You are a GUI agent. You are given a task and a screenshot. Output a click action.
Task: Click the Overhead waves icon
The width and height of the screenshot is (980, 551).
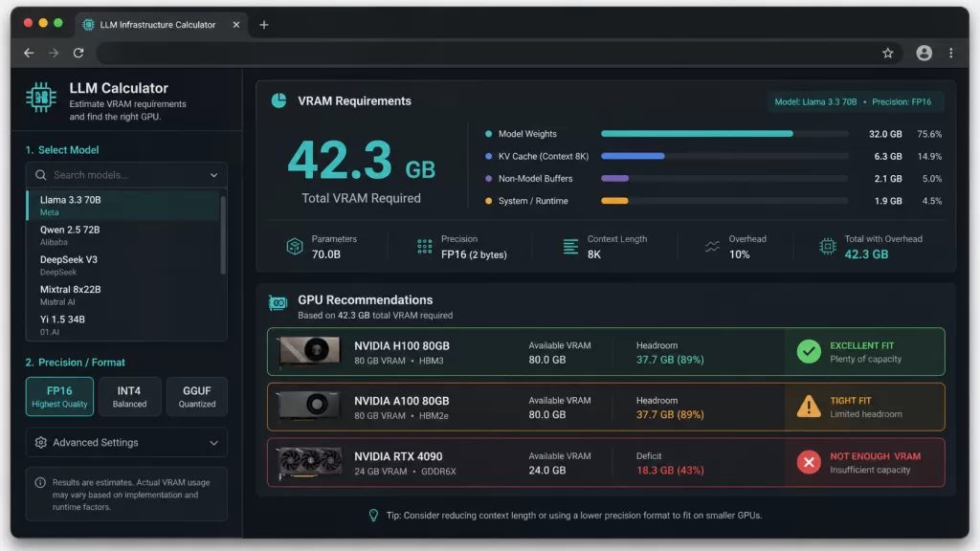(x=712, y=246)
